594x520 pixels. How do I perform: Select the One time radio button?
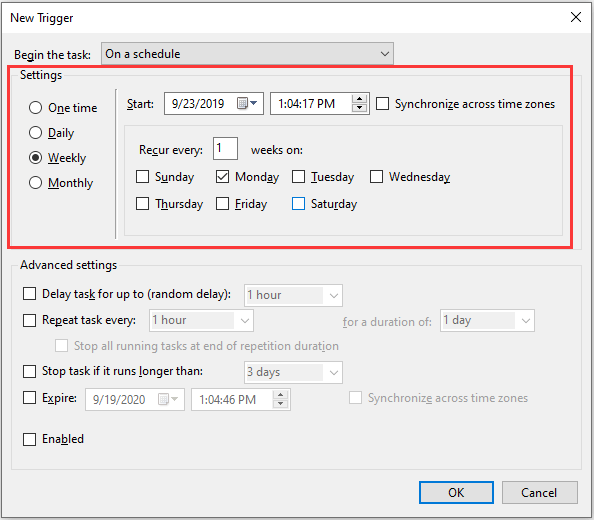[x=35, y=108]
